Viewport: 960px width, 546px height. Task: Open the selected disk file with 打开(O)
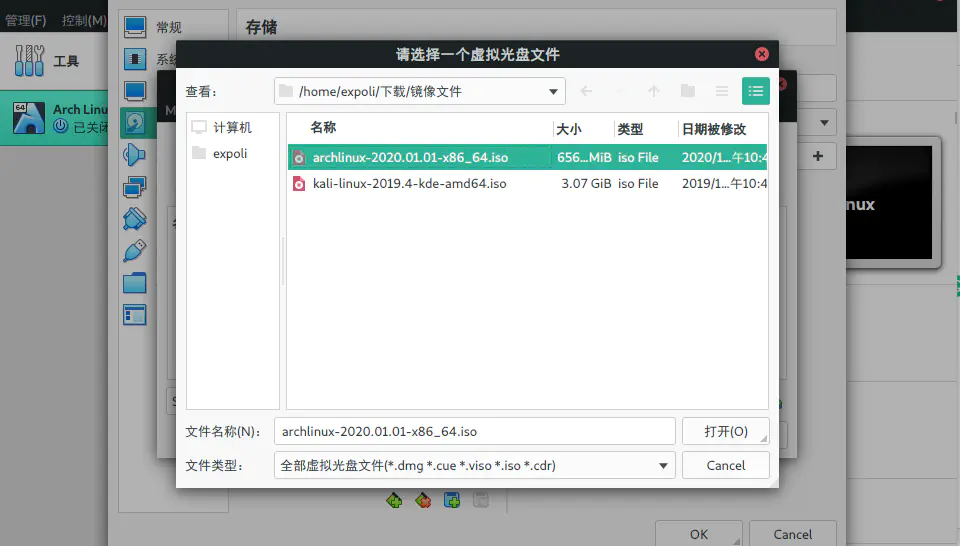pyautogui.click(x=726, y=432)
